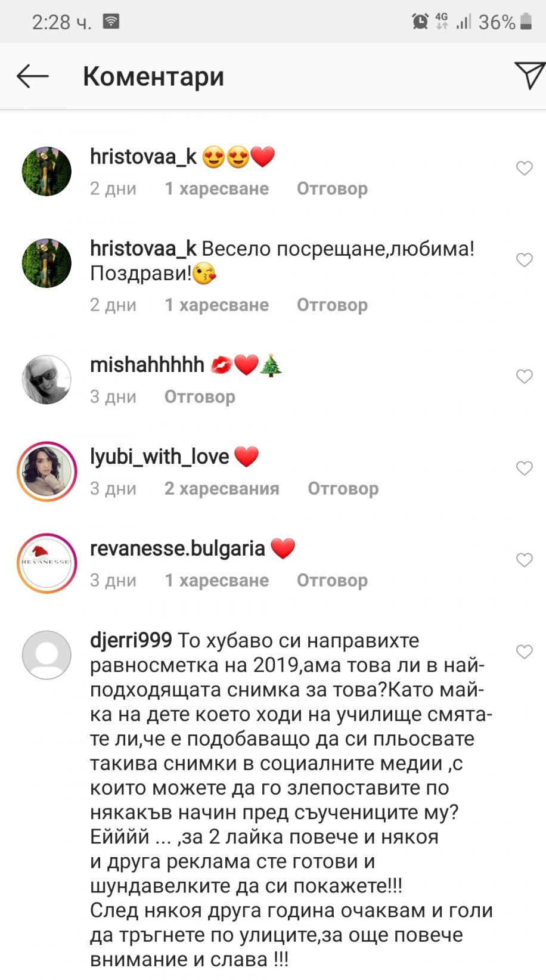The width and height of the screenshot is (546, 980).
Task: Reply to mishahhhhh via Отговор
Action: (200, 396)
